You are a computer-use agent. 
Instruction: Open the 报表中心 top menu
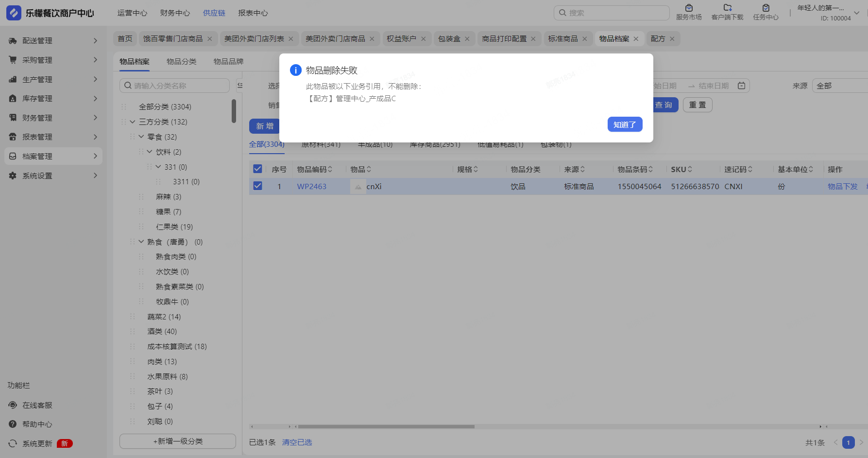coord(253,13)
